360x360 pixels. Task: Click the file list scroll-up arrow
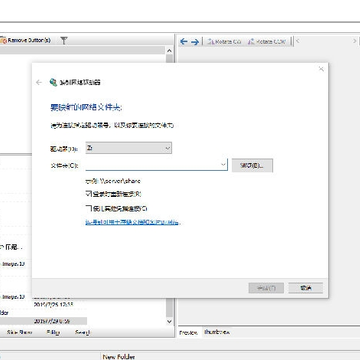pos(169,51)
